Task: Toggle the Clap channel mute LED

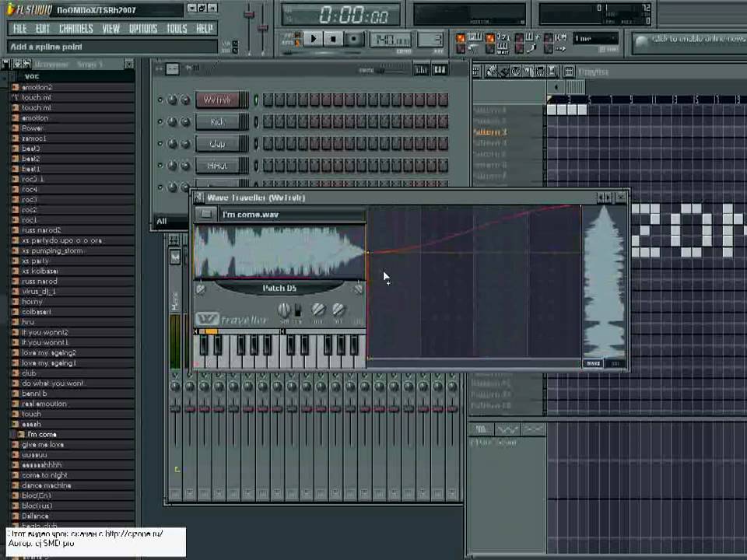Action: [x=160, y=144]
